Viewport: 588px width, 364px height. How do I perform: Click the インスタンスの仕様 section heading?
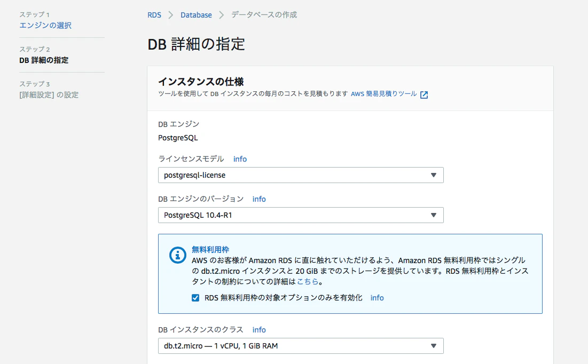point(201,81)
